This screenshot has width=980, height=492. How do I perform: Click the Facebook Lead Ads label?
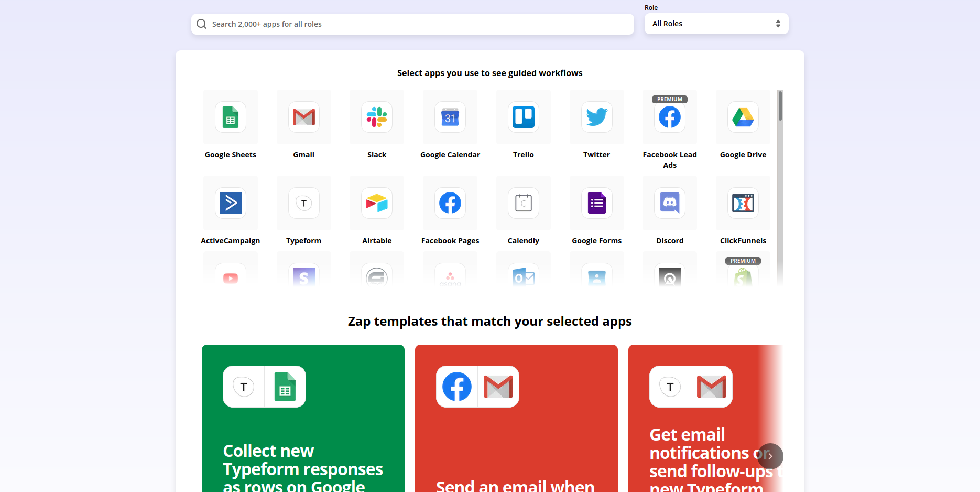[x=670, y=160]
